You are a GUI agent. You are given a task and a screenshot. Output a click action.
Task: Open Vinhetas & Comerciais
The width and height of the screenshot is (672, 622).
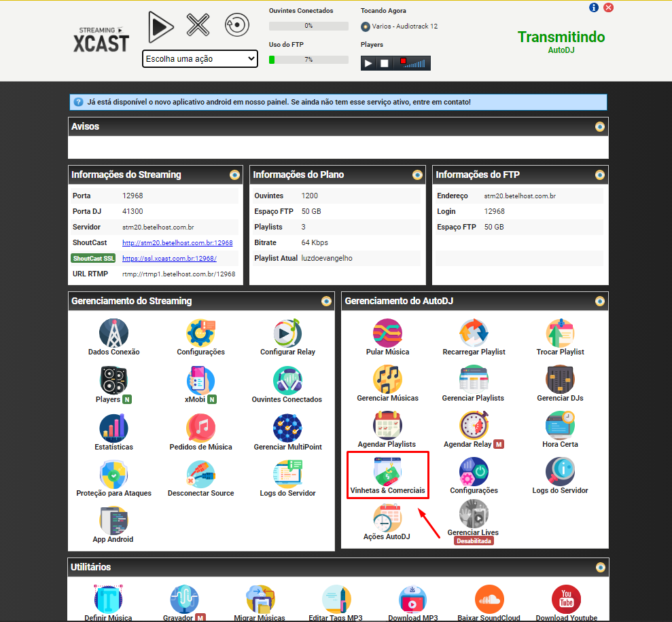[x=387, y=474]
